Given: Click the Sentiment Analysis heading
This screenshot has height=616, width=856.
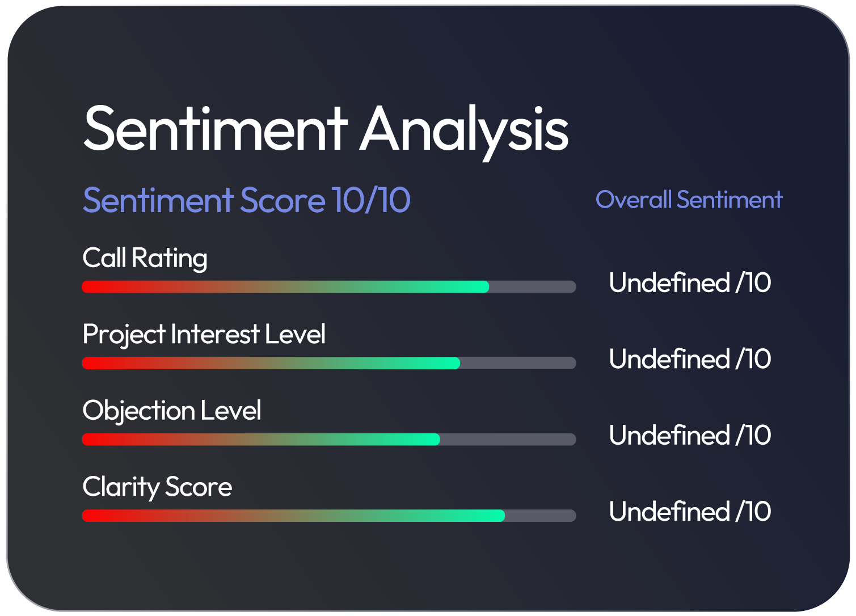Looking at the screenshot, I should 326,129.
